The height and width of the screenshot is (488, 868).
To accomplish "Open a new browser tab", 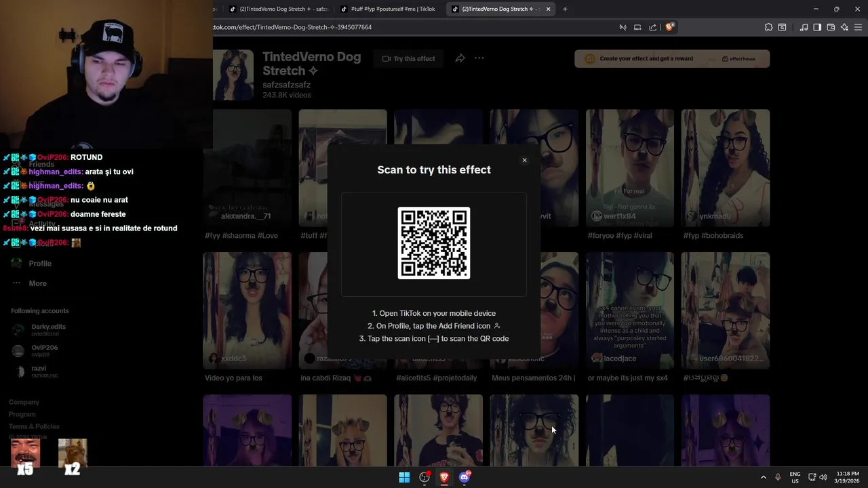I will (x=565, y=9).
